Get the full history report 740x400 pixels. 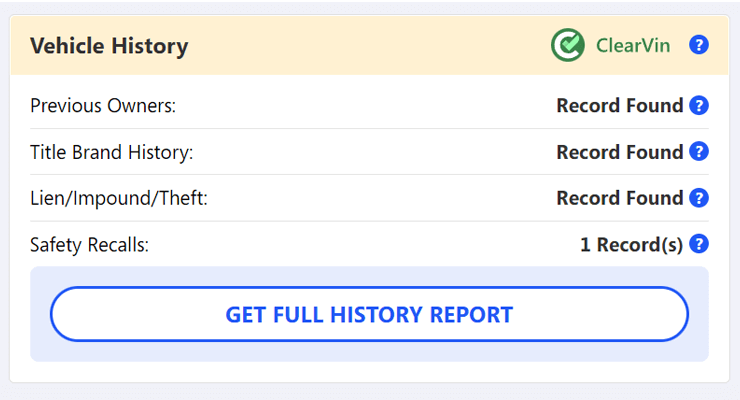point(369,314)
